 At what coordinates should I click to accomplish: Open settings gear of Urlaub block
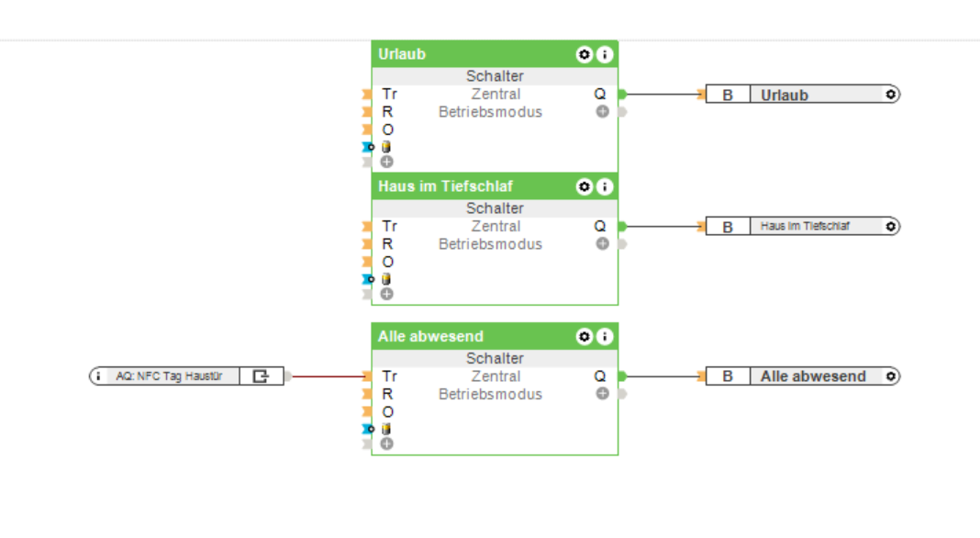coord(585,55)
